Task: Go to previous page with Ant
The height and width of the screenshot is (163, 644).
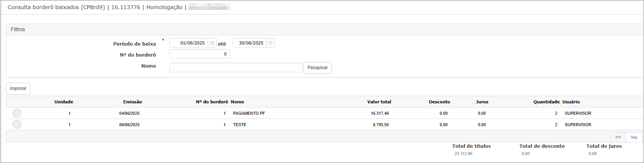Action: tap(618, 137)
